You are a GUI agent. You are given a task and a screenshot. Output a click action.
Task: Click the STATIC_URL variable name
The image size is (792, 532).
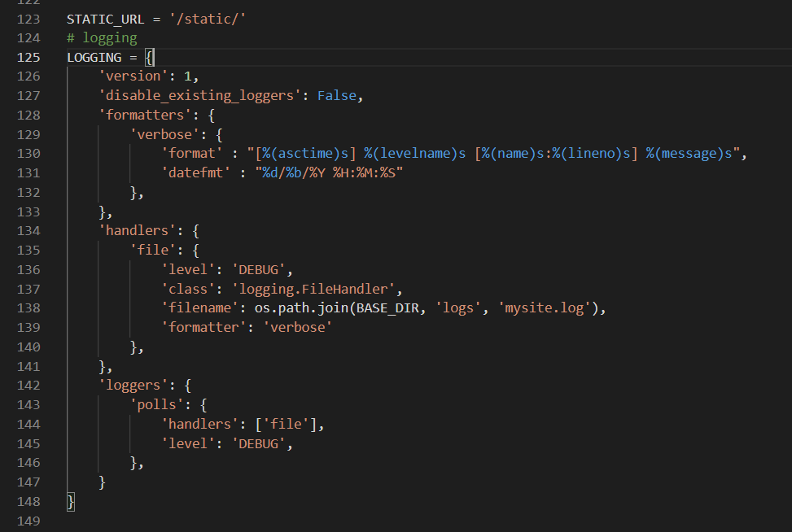106,20
